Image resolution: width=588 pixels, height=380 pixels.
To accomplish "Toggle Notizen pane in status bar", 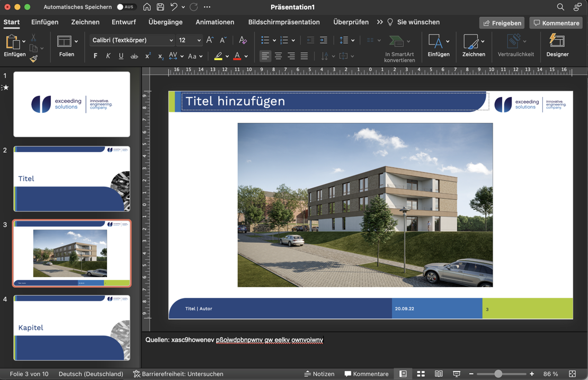I will click(x=319, y=374).
